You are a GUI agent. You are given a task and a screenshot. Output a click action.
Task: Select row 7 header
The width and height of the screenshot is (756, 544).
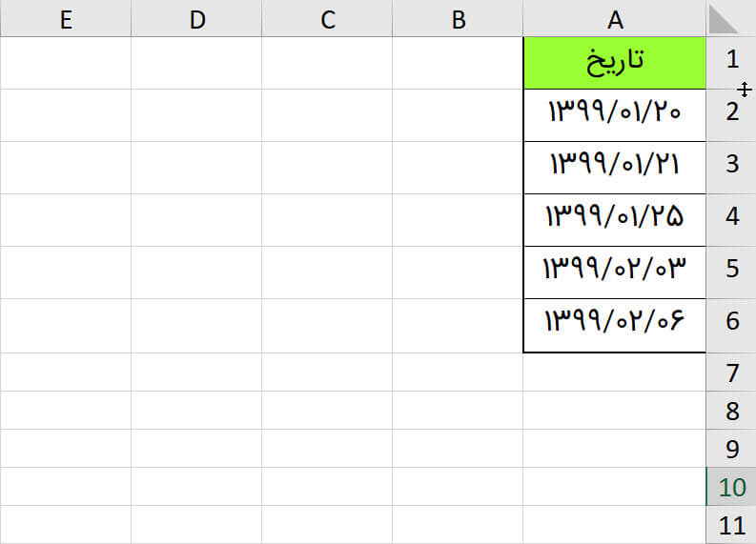[x=731, y=372]
